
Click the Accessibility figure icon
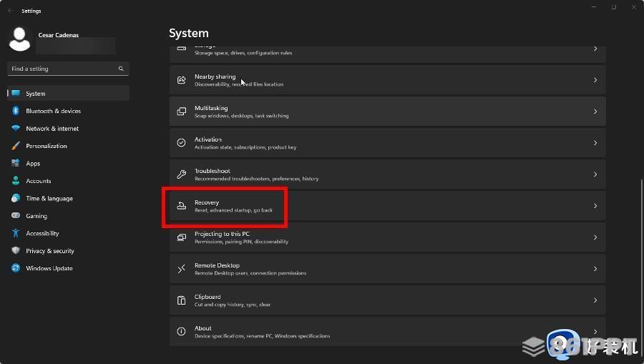16,233
